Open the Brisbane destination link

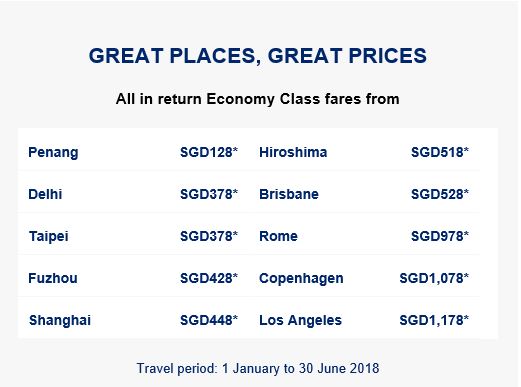point(289,194)
